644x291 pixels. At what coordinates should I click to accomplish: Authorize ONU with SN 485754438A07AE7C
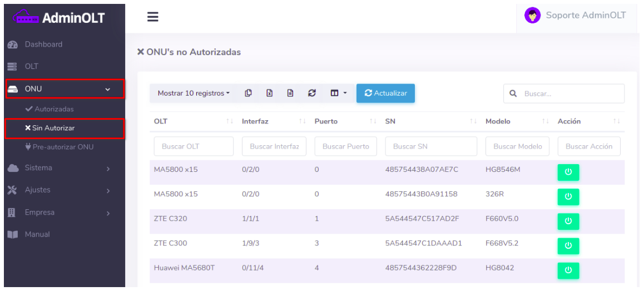pos(568,172)
